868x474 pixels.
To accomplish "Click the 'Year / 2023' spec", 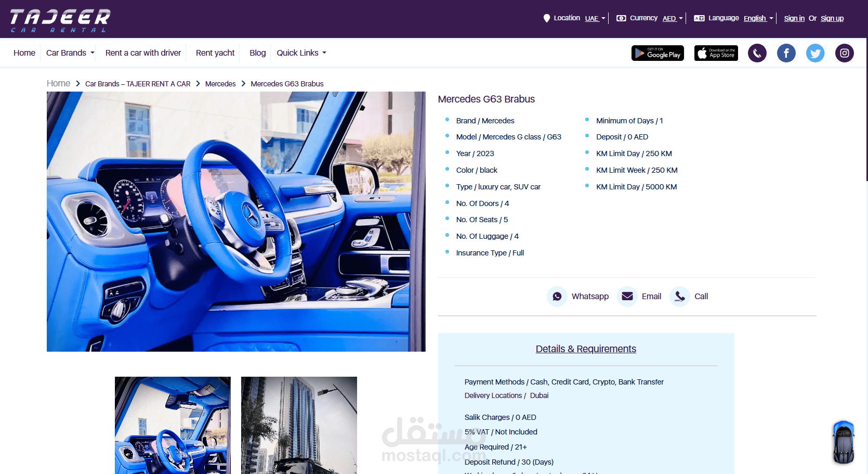I will pos(475,153).
